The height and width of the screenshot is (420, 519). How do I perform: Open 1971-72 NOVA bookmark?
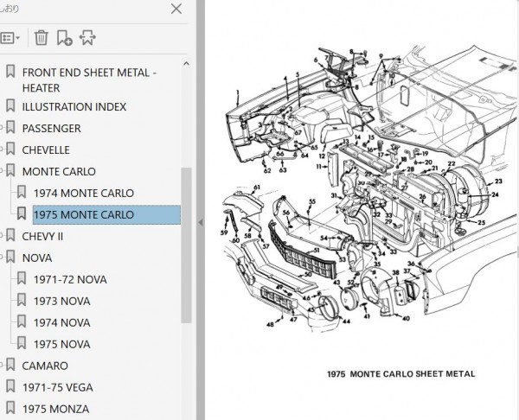[x=70, y=279]
